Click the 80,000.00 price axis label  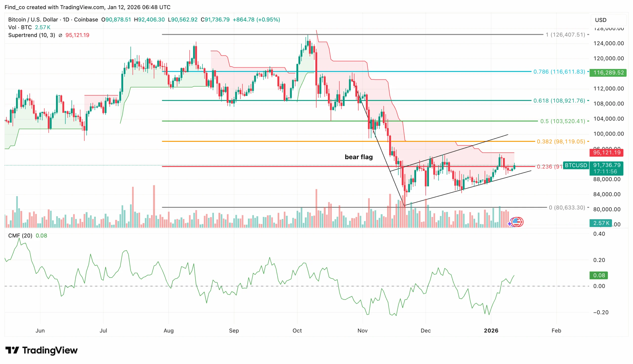(x=607, y=209)
